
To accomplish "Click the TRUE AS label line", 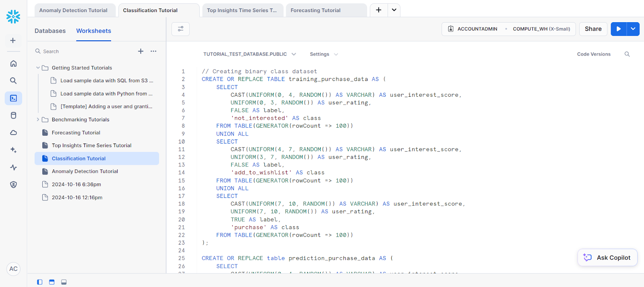I will pos(256,220).
